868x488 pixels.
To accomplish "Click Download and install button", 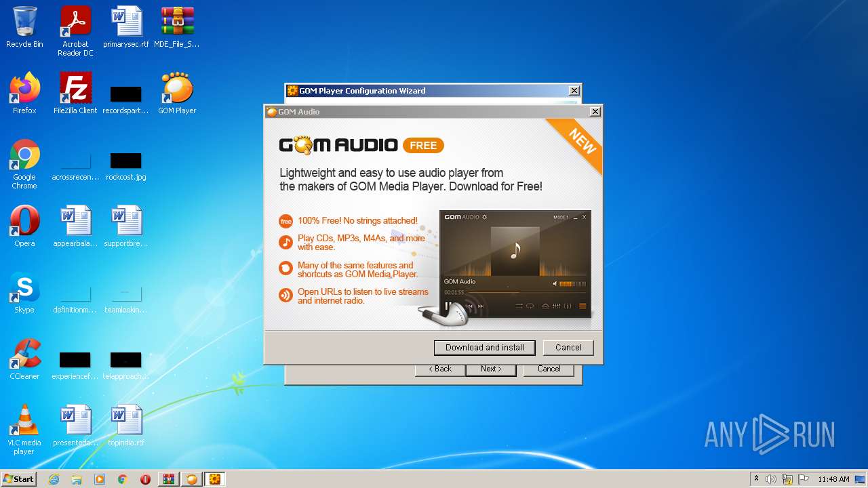I will click(484, 348).
